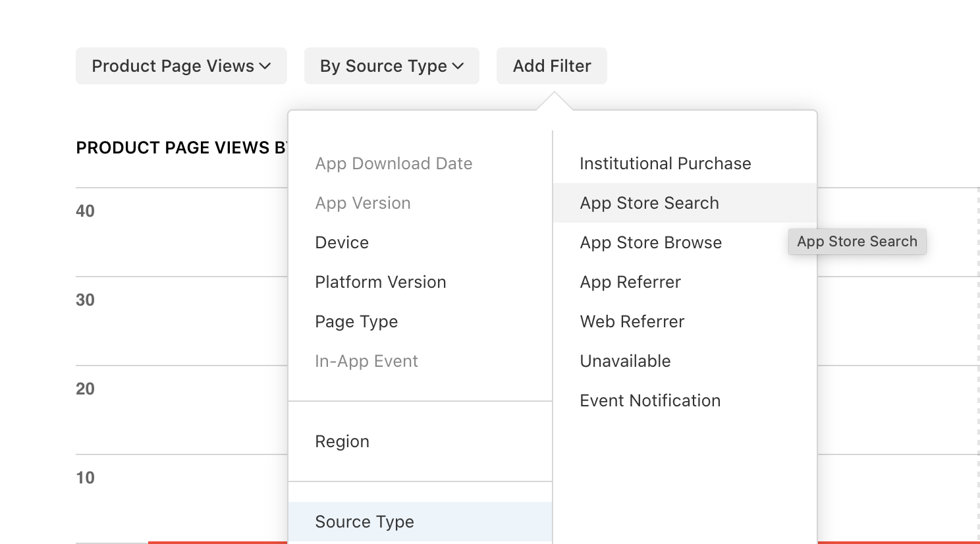Select In-App Event filter option
This screenshot has height=544, width=980.
[366, 361]
